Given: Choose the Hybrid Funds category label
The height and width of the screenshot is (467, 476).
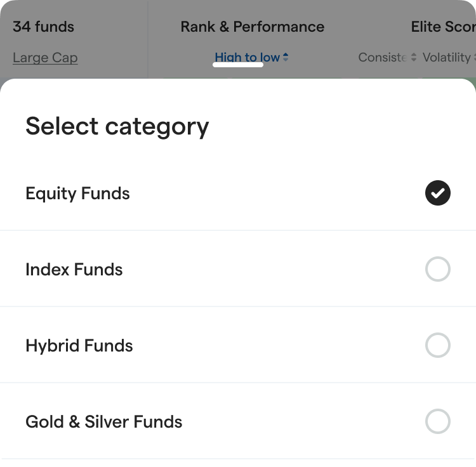Looking at the screenshot, I should (79, 346).
